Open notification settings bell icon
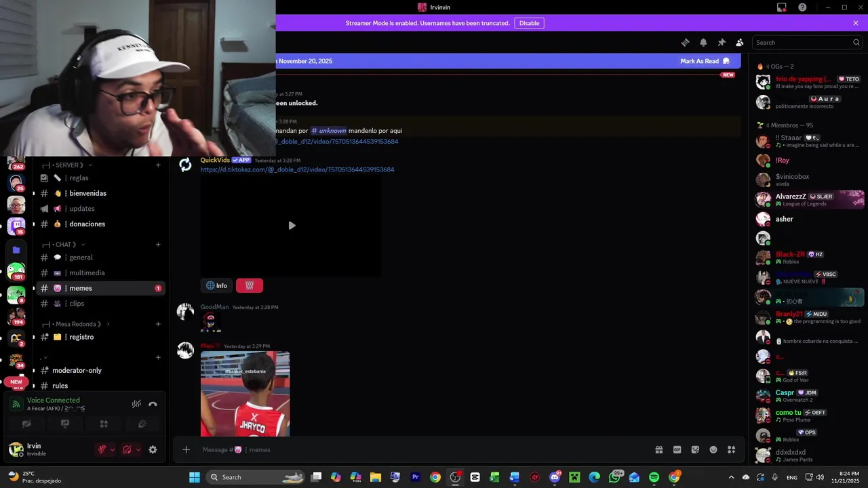Viewport: 868px width, 488px height. pyautogui.click(x=703, y=42)
